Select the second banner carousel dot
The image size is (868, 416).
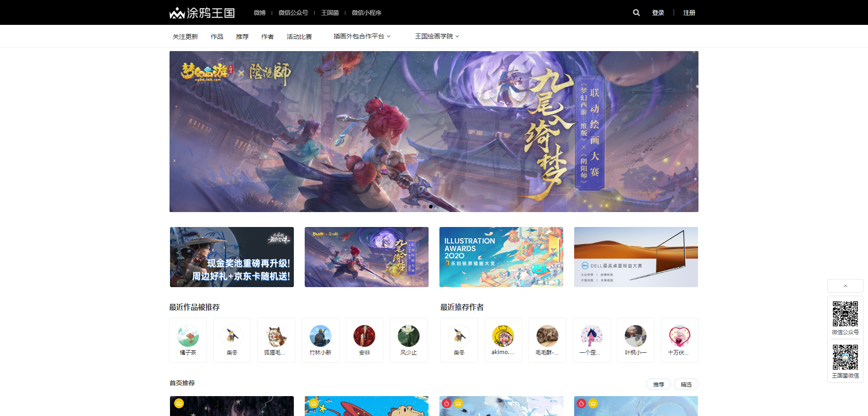point(412,207)
